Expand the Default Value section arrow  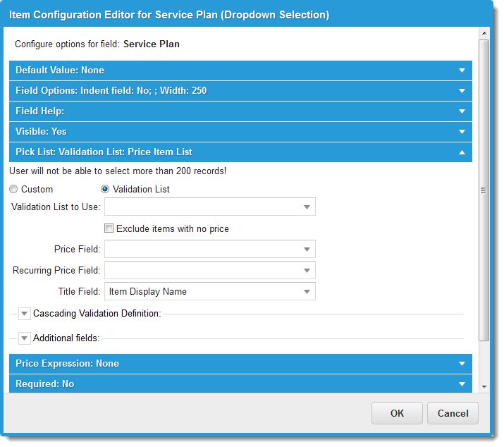click(x=462, y=71)
